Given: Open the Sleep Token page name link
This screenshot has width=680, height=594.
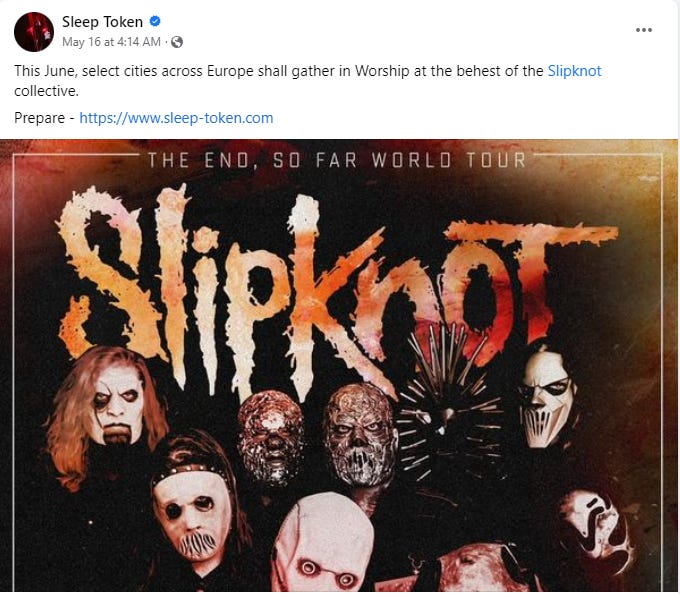Looking at the screenshot, I should (102, 22).
